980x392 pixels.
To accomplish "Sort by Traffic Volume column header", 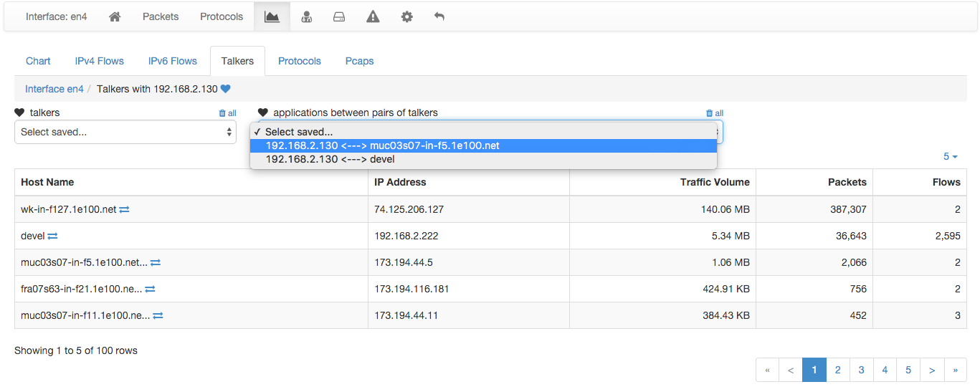I will 715,182.
